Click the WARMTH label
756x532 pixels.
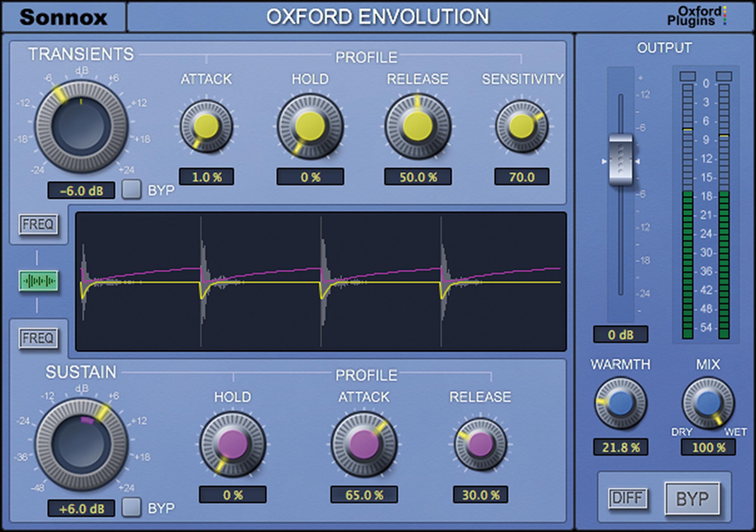pos(620,364)
